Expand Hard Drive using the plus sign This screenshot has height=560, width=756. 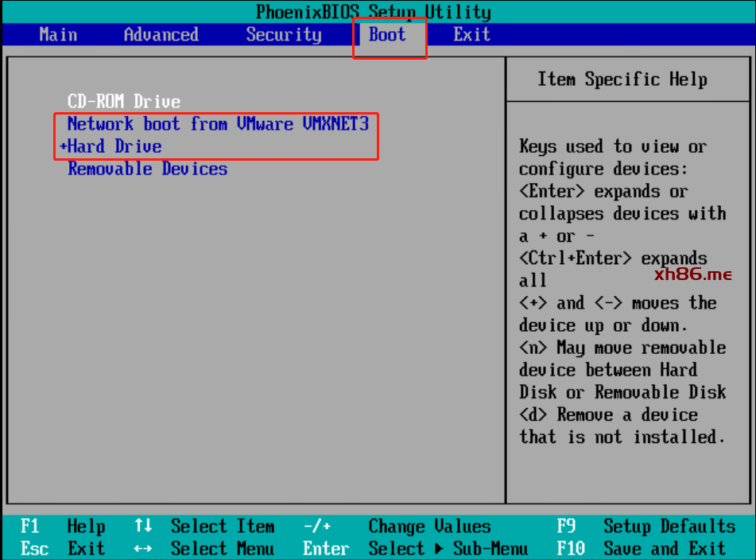pos(64,147)
